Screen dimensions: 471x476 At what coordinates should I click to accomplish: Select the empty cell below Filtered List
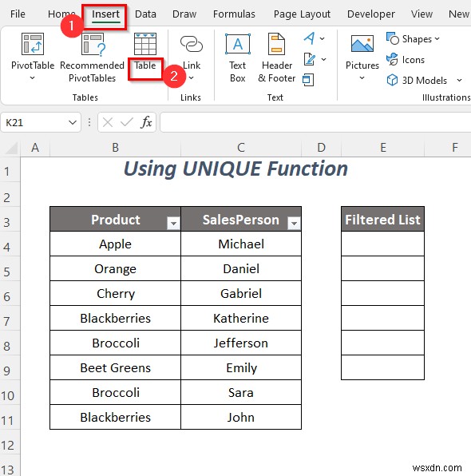pyautogui.click(x=382, y=244)
